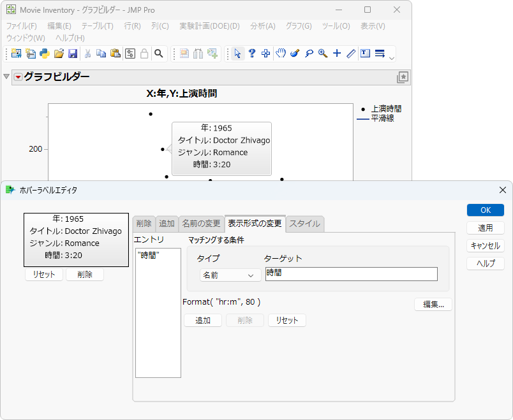Click the new data table icon

click(16, 54)
